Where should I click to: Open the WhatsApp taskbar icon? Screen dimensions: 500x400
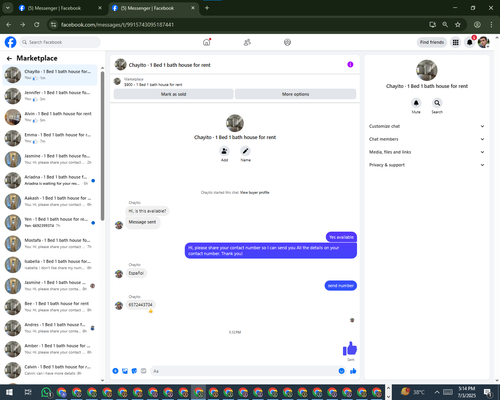pyautogui.click(x=46, y=392)
